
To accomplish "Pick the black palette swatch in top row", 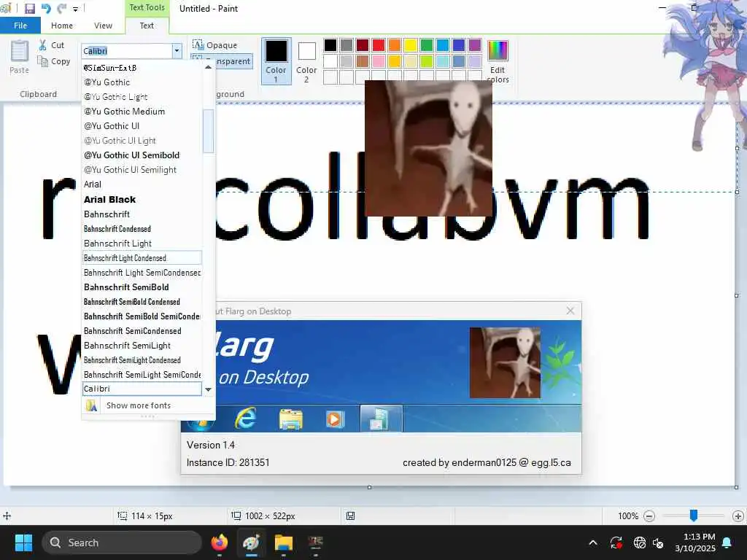I will [x=330, y=45].
